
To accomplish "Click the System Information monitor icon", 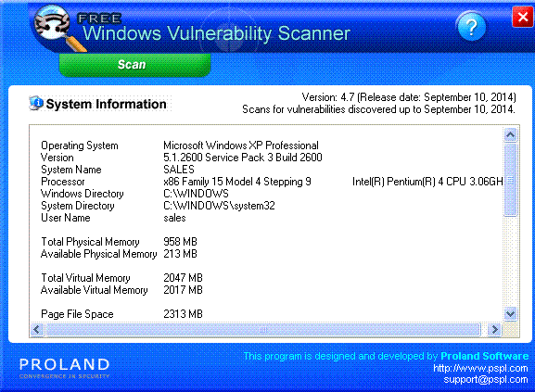I will (36, 103).
